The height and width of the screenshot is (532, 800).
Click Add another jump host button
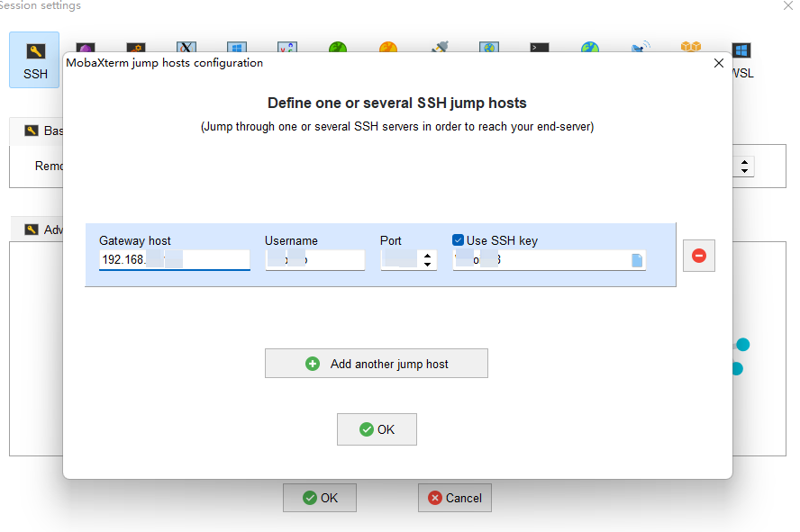tap(377, 364)
